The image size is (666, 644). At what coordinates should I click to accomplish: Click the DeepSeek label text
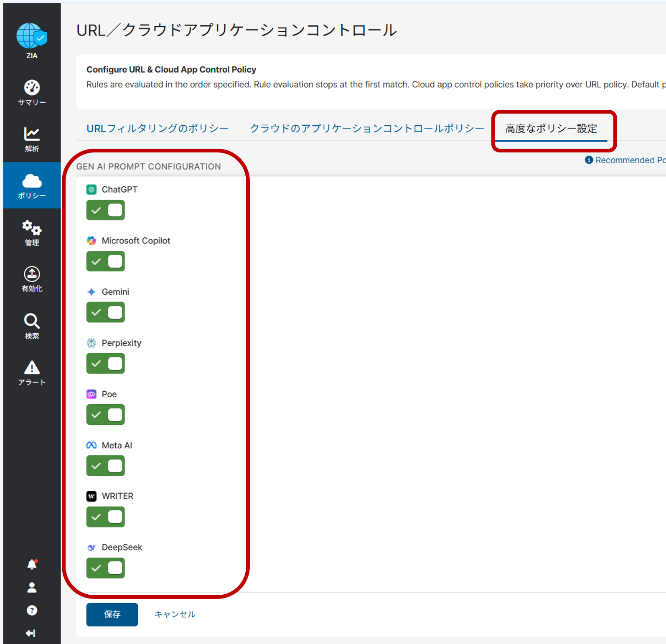tap(122, 548)
